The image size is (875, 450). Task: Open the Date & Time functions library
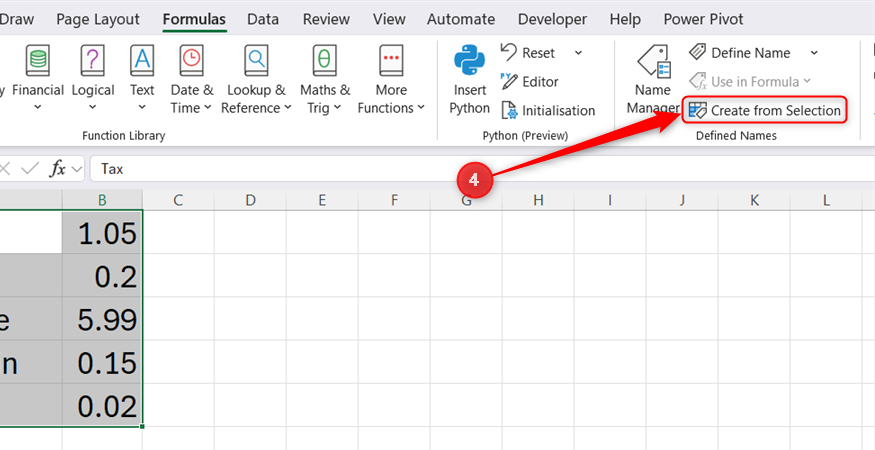(191, 78)
